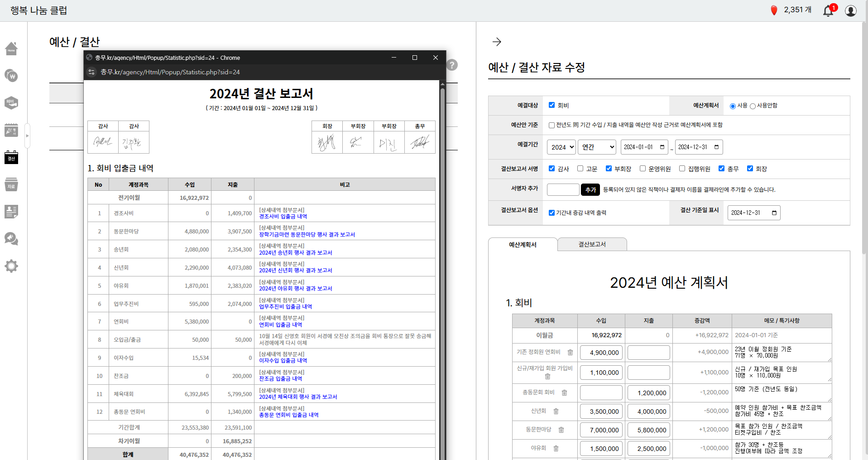Open the user profile icon
The width and height of the screenshot is (868, 460).
[850, 10]
